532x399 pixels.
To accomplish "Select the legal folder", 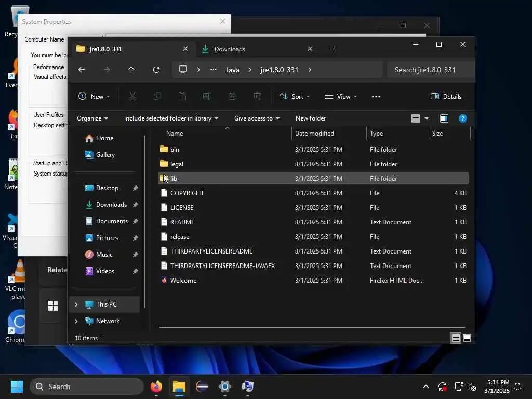I will [313, 164].
